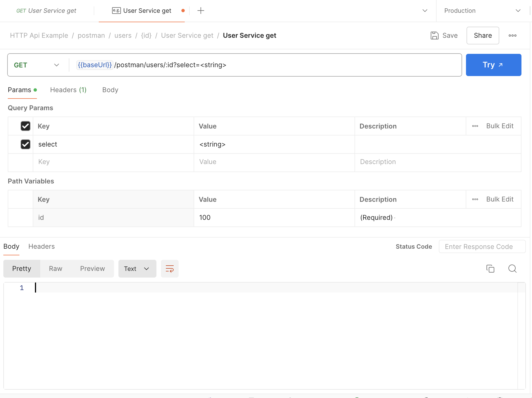Open the more actions ellipsis beside Share
Image resolution: width=532 pixels, height=398 pixels.
tap(512, 36)
